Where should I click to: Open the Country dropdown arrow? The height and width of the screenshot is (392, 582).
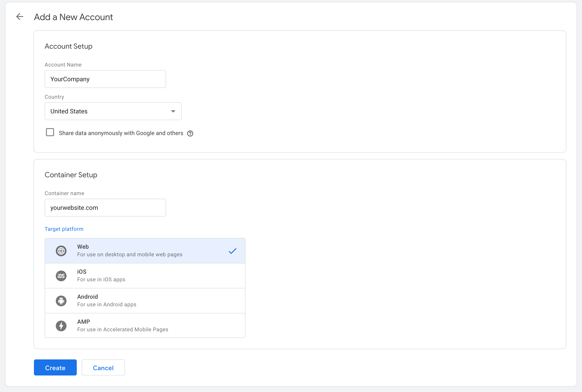[x=173, y=111]
